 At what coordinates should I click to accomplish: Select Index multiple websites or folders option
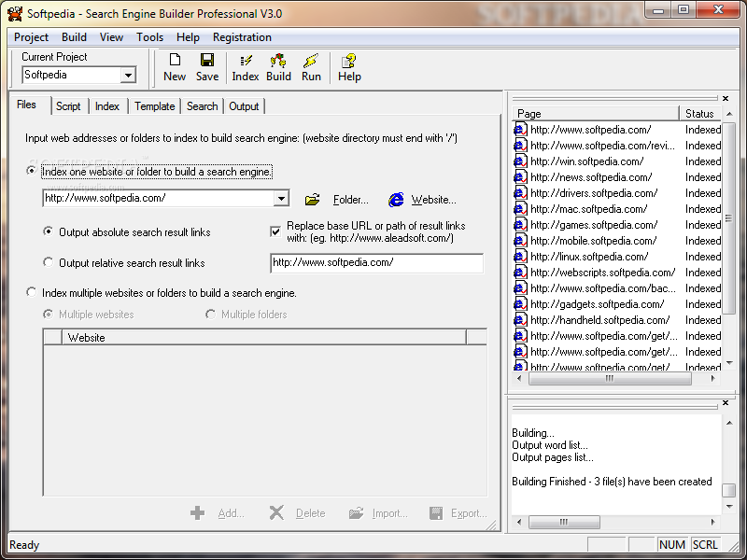(x=32, y=292)
